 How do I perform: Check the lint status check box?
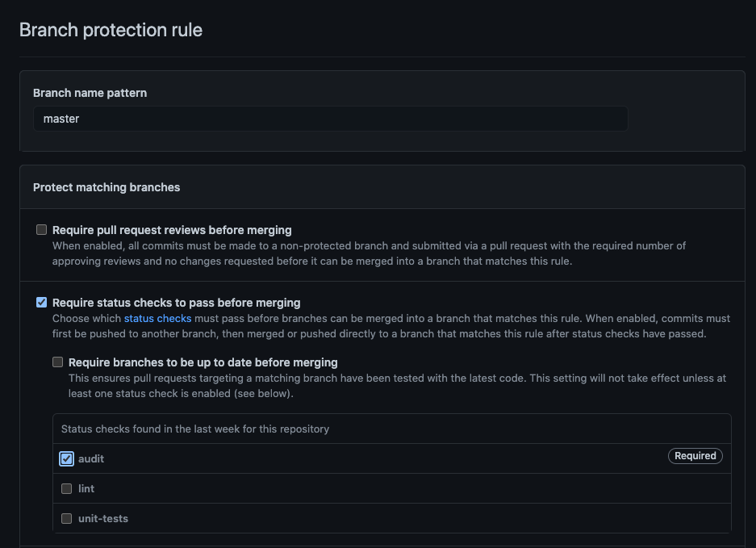coord(67,488)
